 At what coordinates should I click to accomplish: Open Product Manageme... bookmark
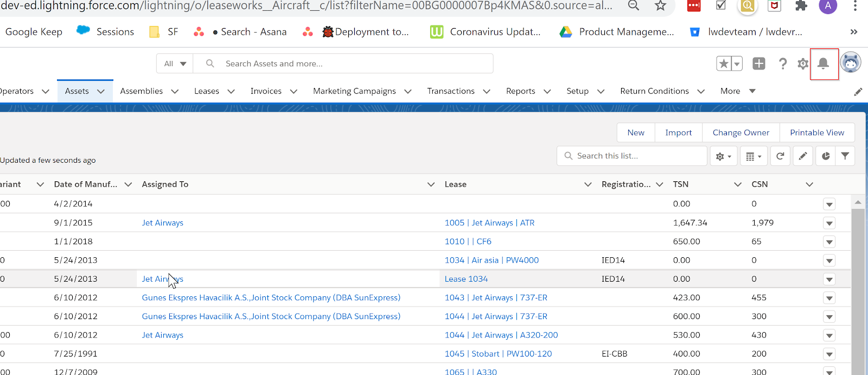[x=617, y=32]
